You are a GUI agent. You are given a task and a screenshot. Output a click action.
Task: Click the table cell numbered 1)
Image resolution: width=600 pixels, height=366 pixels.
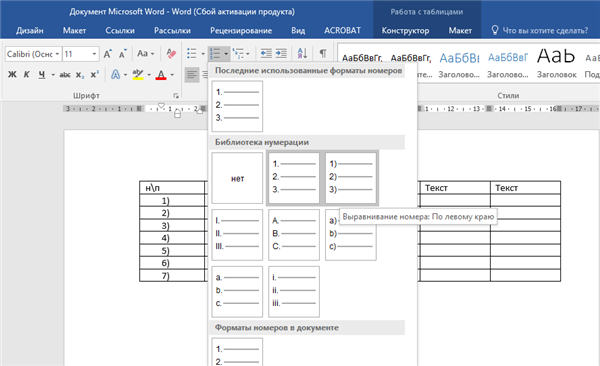click(172, 200)
